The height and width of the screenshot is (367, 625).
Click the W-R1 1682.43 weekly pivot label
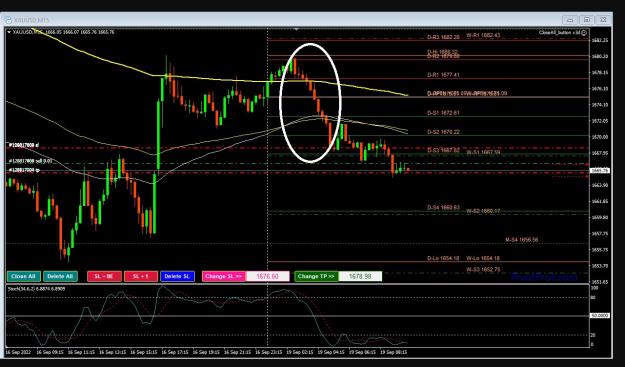483,35
